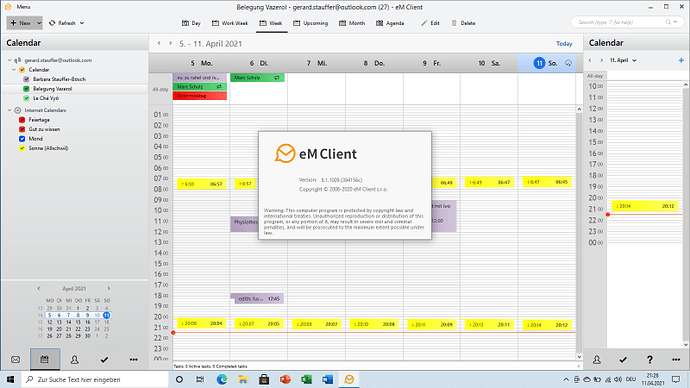Go to next month in mini calendar

pyautogui.click(x=109, y=289)
